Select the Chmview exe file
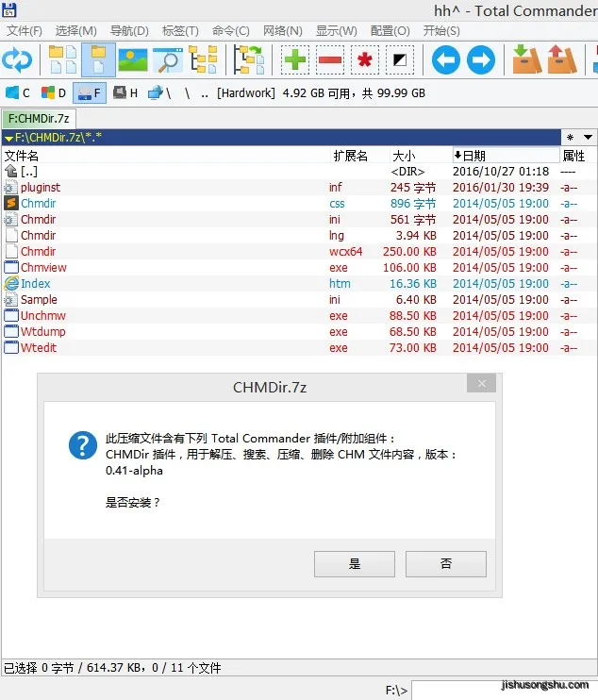The width and height of the screenshot is (598, 700). click(299, 268)
